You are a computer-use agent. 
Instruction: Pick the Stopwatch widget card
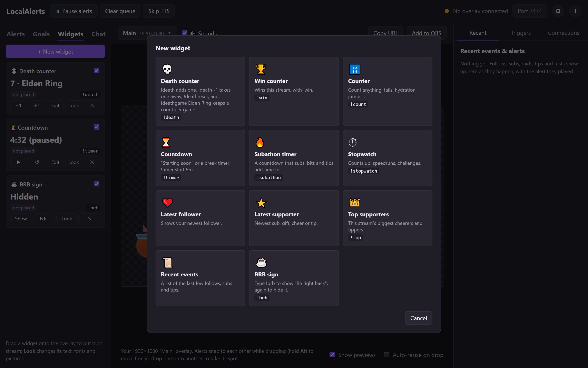click(x=387, y=158)
